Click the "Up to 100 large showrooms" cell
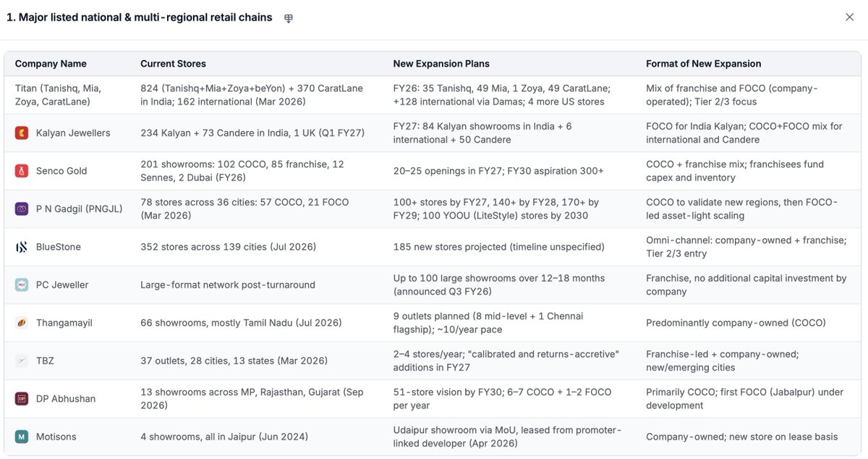868x459 pixels. click(499, 285)
